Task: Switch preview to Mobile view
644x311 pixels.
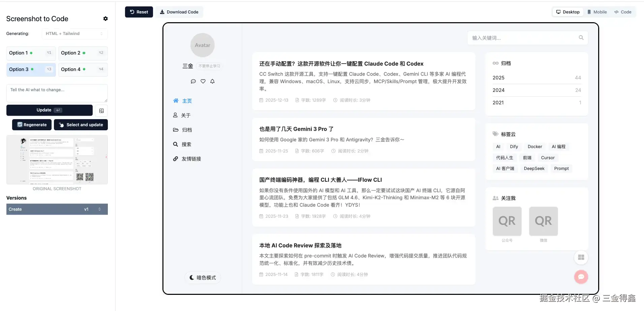Action: (597, 12)
